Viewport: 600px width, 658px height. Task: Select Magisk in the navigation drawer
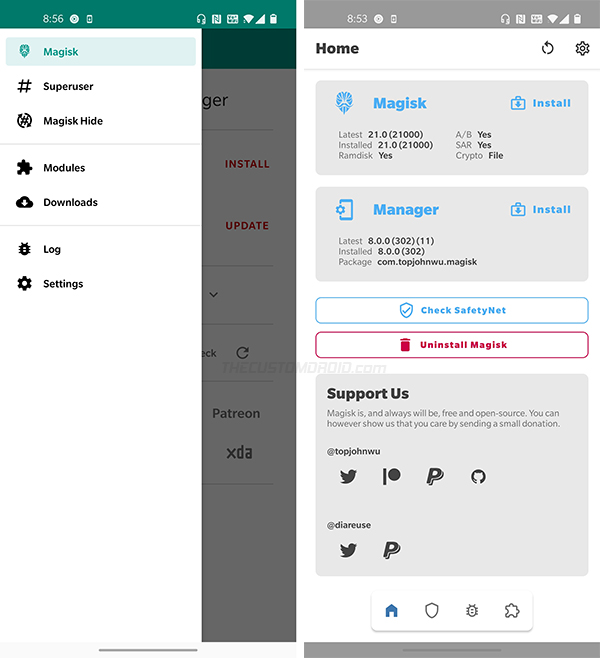click(x=101, y=52)
